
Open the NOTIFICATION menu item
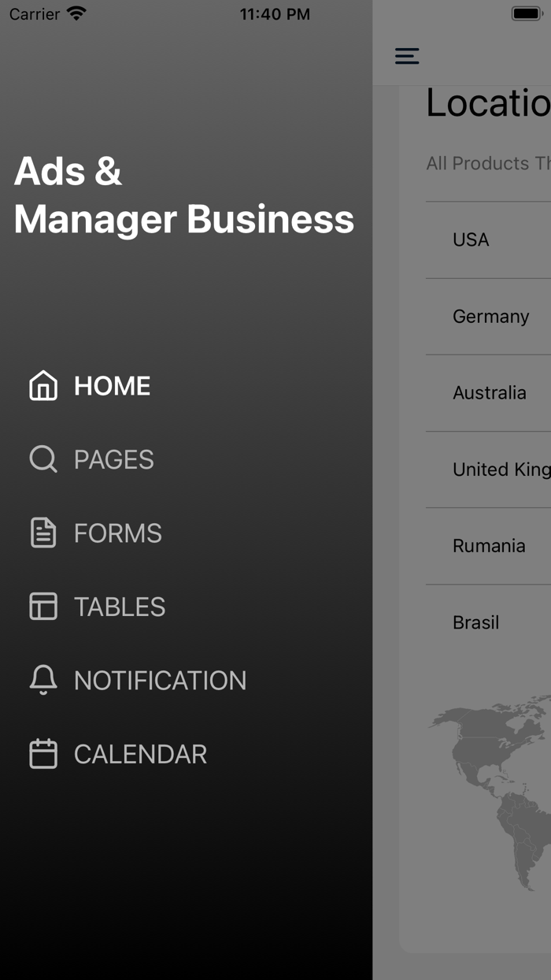[x=160, y=680]
